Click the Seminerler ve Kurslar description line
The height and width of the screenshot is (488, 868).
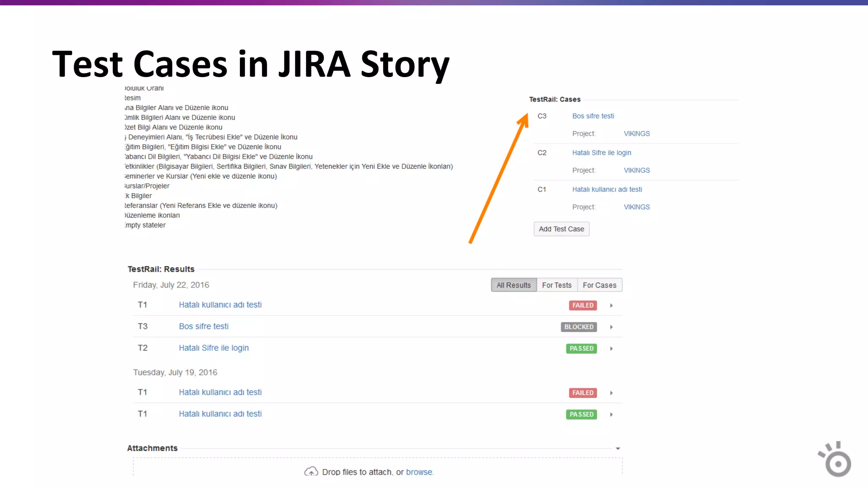tap(201, 176)
